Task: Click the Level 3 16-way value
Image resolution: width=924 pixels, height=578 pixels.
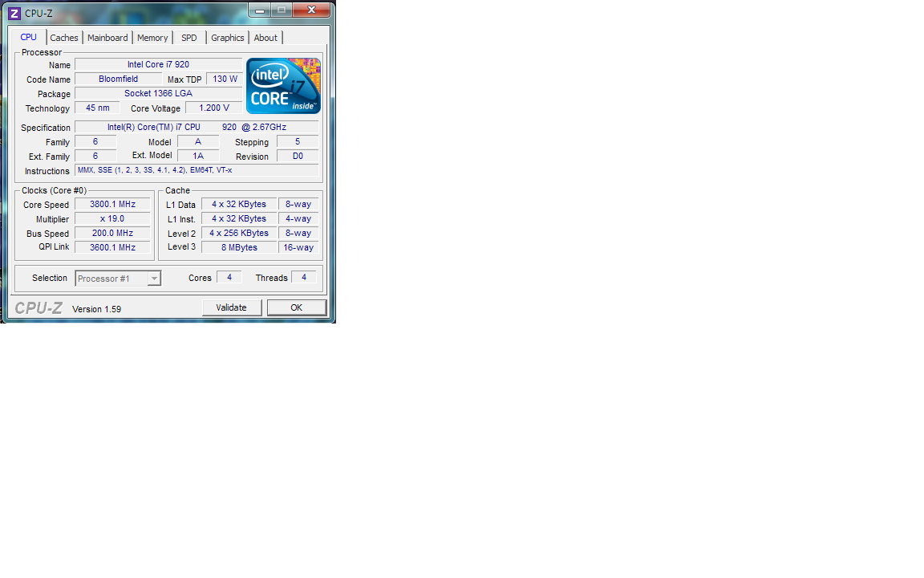Action: tap(298, 248)
